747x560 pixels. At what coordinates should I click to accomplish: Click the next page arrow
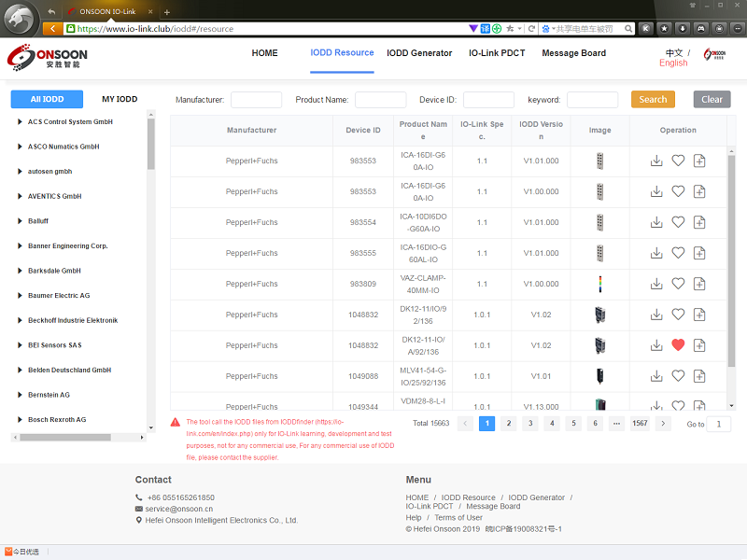tap(663, 424)
